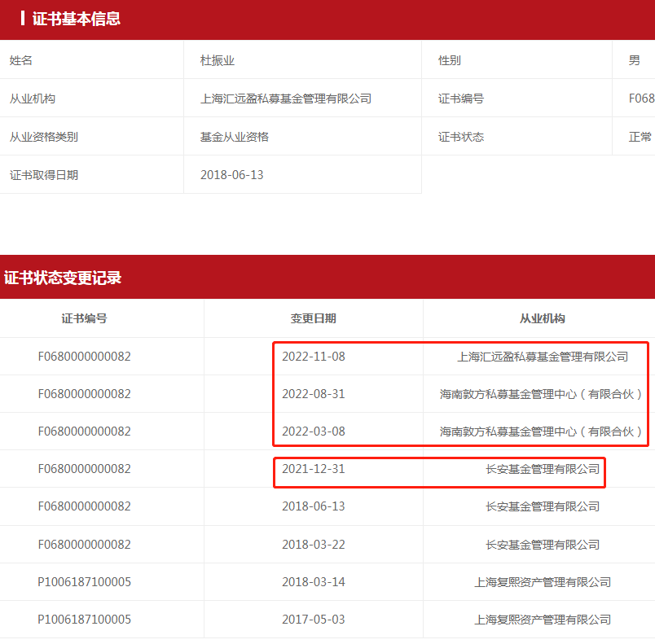Click change date 2017-05-03
Screen dimensions: 655x644
pyautogui.click(x=314, y=620)
